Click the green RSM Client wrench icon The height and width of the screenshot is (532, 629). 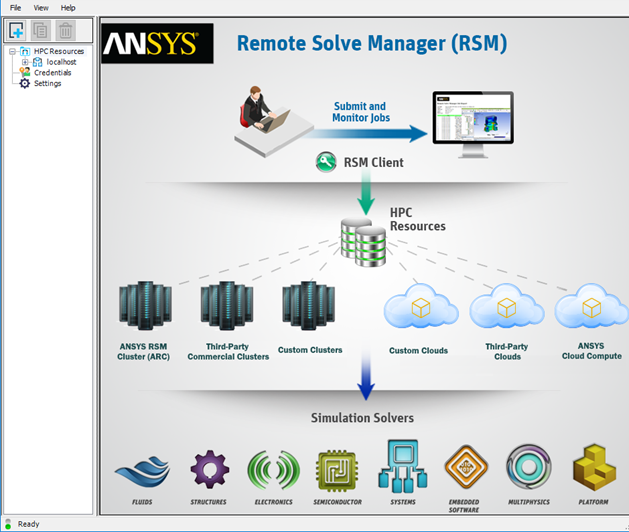coord(326,162)
